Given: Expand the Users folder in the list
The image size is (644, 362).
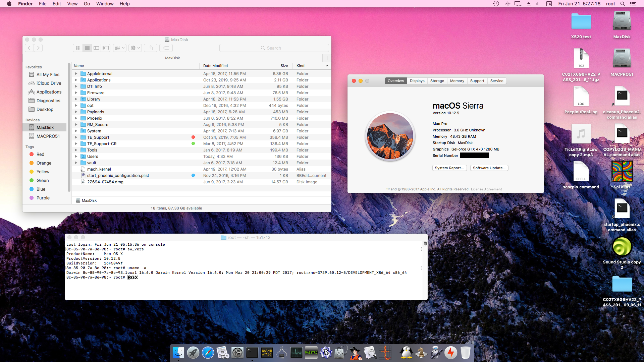Looking at the screenshot, I should pos(76,157).
